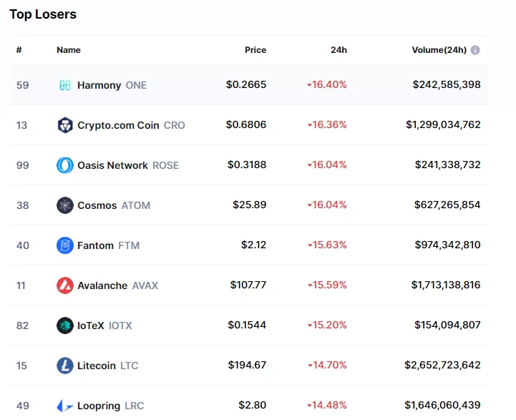This screenshot has width=516, height=420.
Task: Click the Avalanche AVAX logo icon
Action: point(65,285)
